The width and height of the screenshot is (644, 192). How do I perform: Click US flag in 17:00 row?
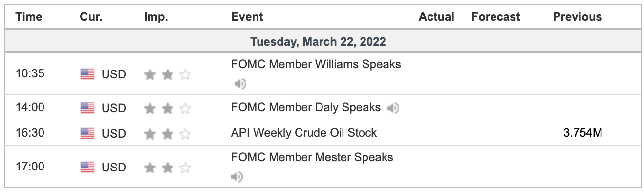click(x=87, y=167)
